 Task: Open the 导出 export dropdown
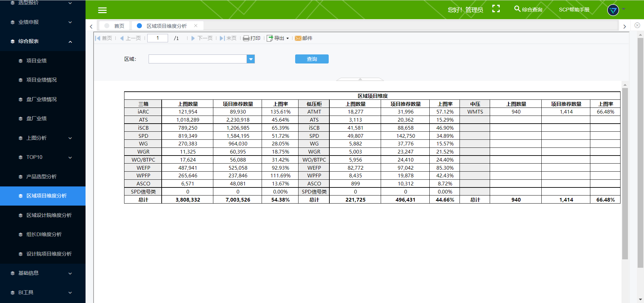point(278,38)
